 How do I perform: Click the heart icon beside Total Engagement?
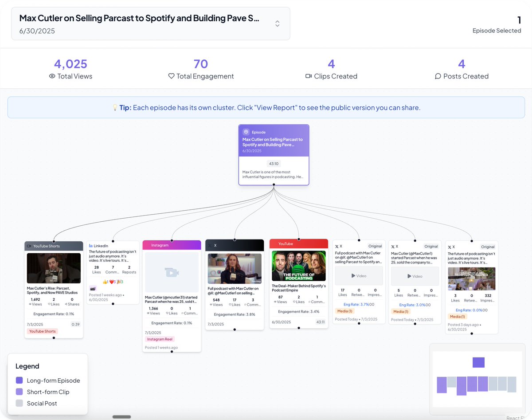click(171, 76)
